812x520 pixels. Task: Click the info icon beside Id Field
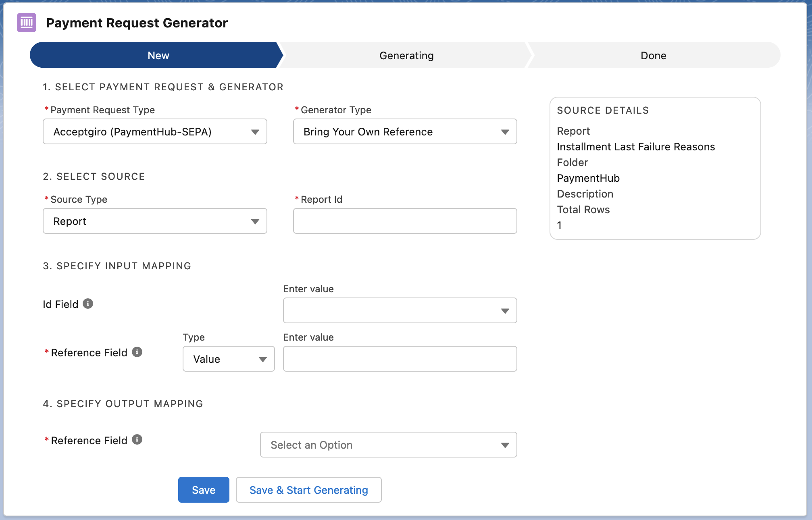(x=88, y=304)
